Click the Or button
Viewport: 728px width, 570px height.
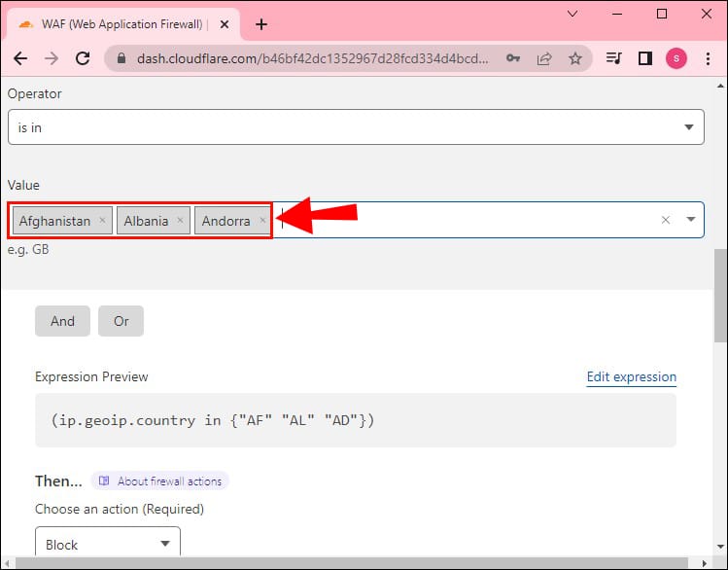pyautogui.click(x=121, y=321)
